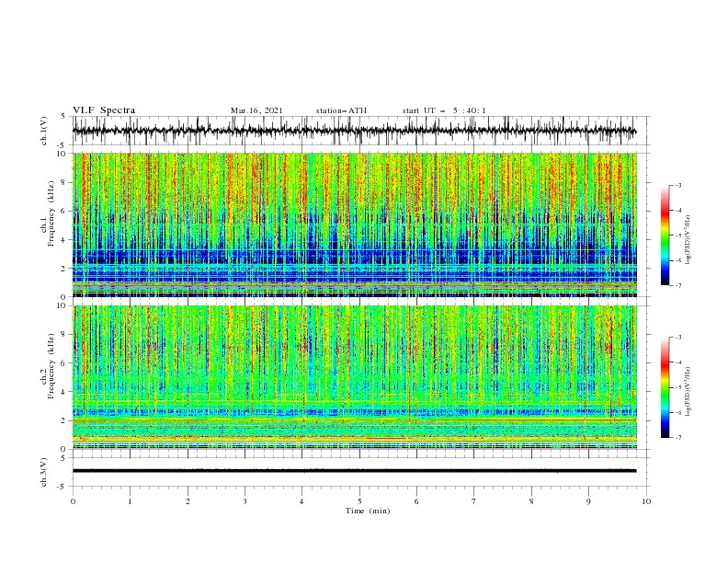Click time axis tick label "7"

(x=474, y=501)
